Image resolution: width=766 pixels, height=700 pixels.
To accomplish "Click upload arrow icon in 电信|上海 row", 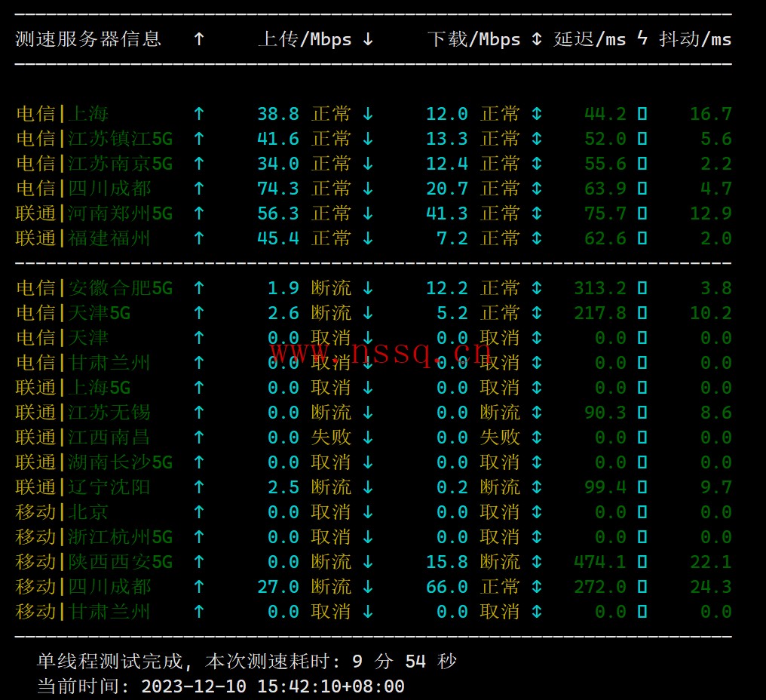I will 199,114.
